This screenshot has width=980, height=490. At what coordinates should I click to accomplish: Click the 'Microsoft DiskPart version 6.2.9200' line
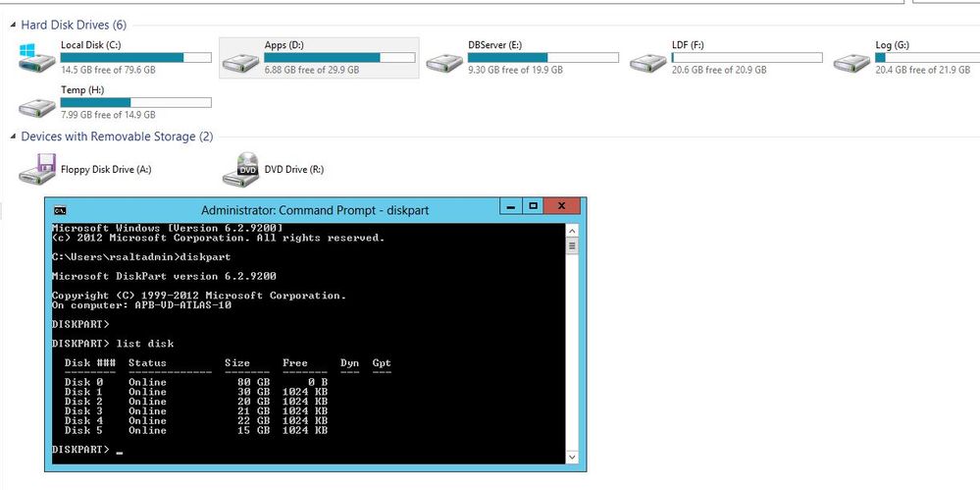point(164,276)
